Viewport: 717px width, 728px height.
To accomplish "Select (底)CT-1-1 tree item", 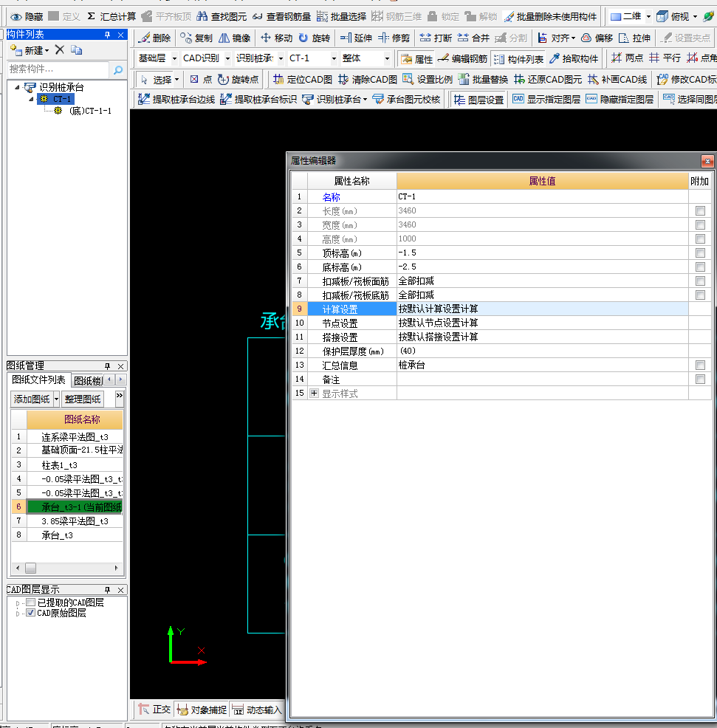I will (83, 111).
